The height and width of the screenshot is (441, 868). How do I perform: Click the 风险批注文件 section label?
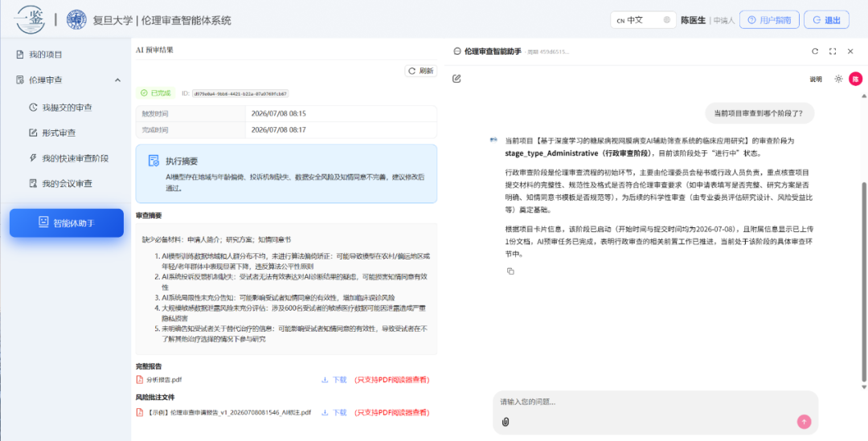(155, 398)
